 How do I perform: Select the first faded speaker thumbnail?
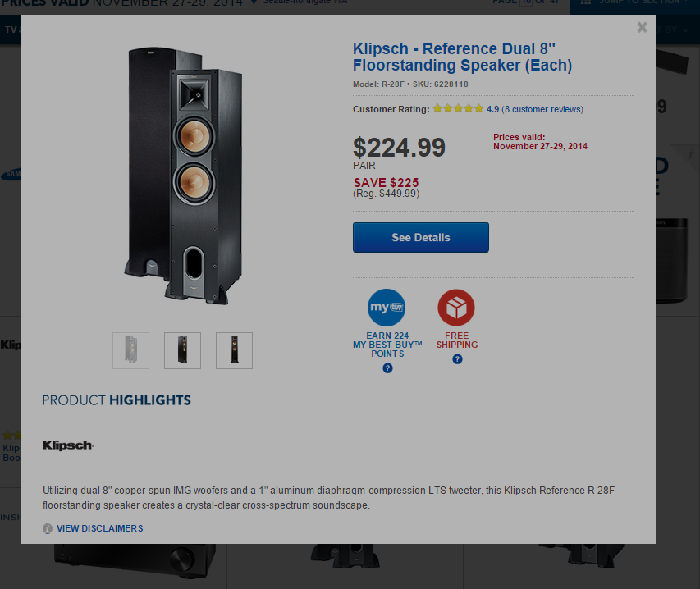(x=130, y=350)
